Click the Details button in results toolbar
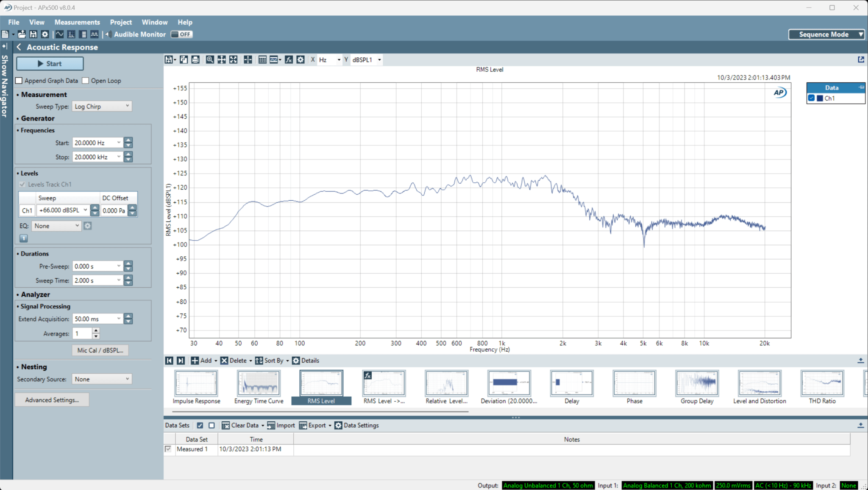 pyautogui.click(x=306, y=361)
